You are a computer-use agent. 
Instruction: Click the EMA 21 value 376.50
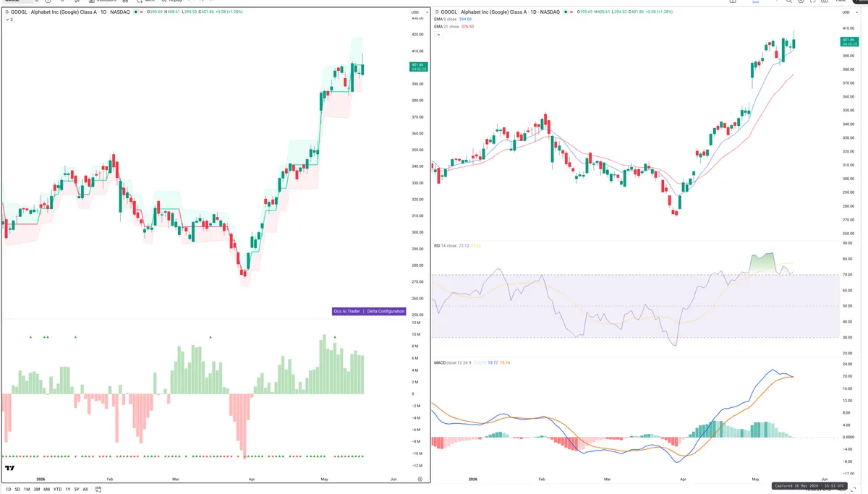point(468,27)
